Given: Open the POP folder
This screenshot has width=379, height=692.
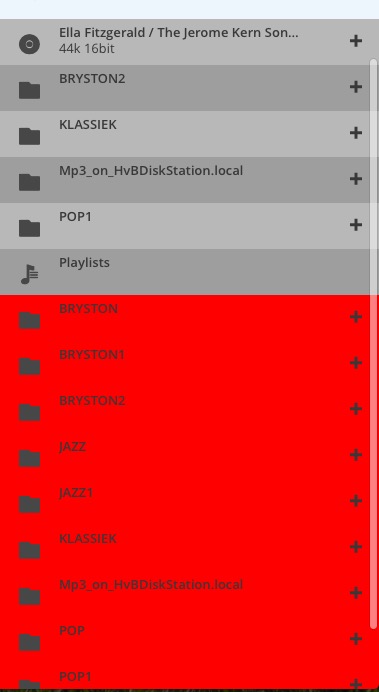Looking at the screenshot, I should (185, 640).
